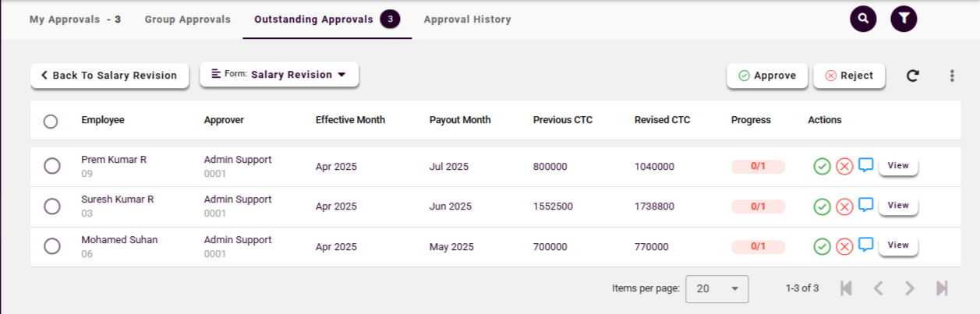The image size is (980, 314).
Task: Switch to the Approval History tab
Action: (467, 19)
